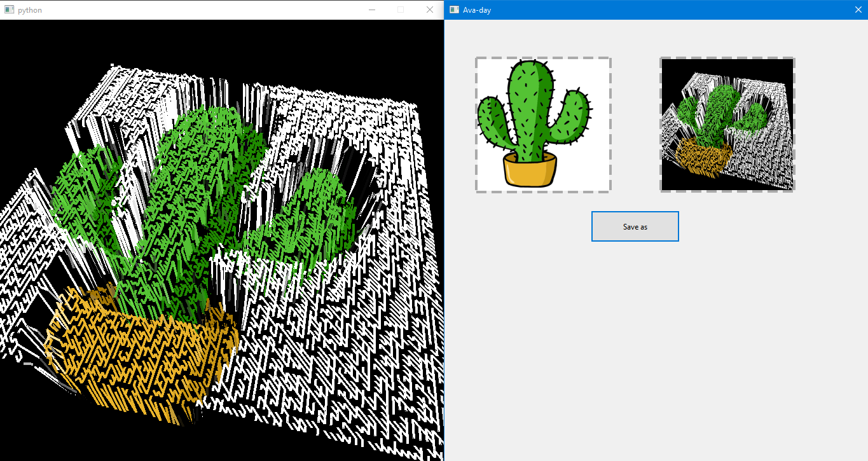Select the original cactus image thumbnail

click(x=543, y=125)
